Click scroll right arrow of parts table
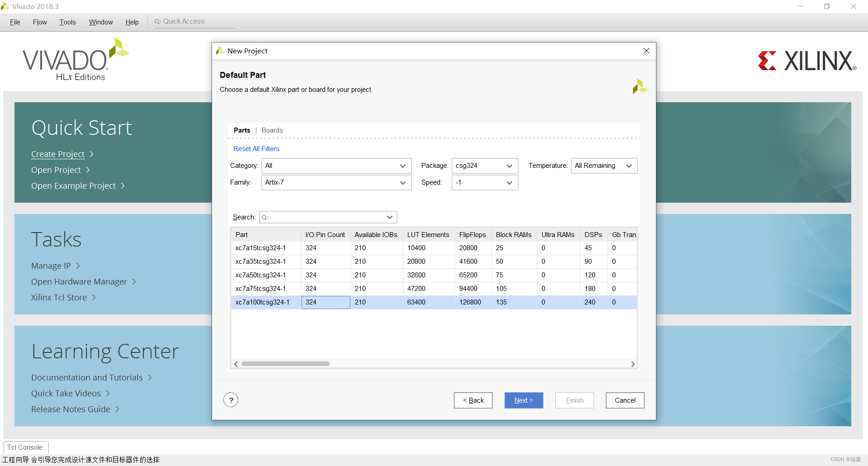The image size is (868, 466). tap(633, 364)
